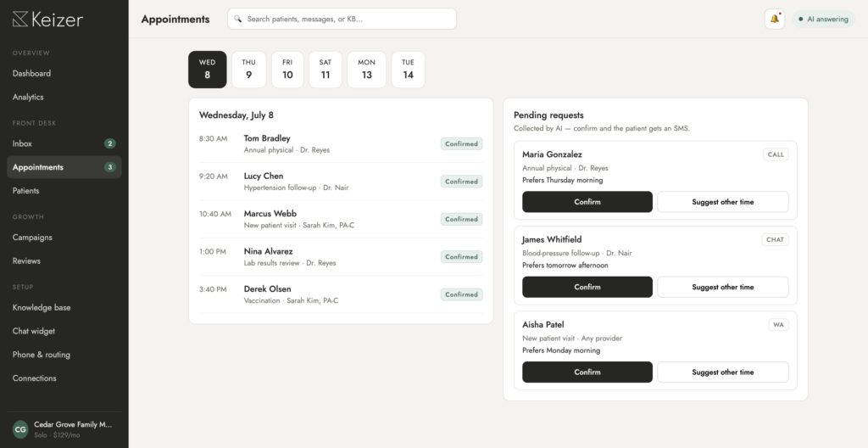Screen dimensions: 868x448
Task: Confirm Maria Gonzalez's appointment request
Action: (x=587, y=202)
